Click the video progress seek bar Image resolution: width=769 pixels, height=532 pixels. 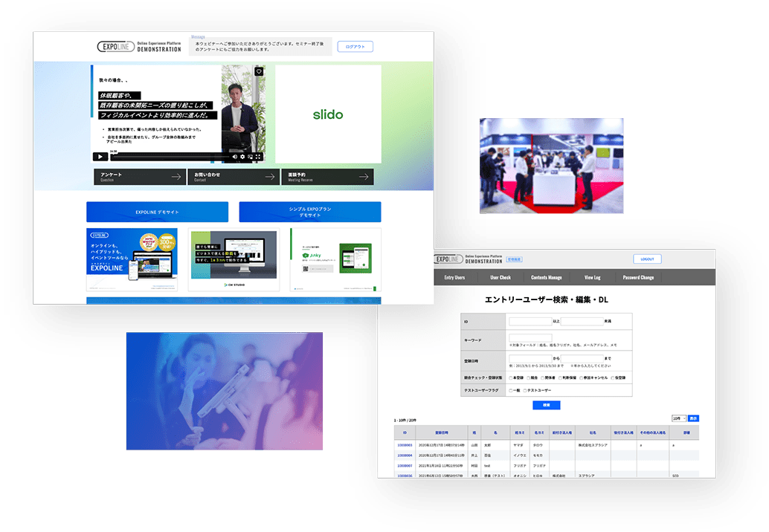point(171,157)
